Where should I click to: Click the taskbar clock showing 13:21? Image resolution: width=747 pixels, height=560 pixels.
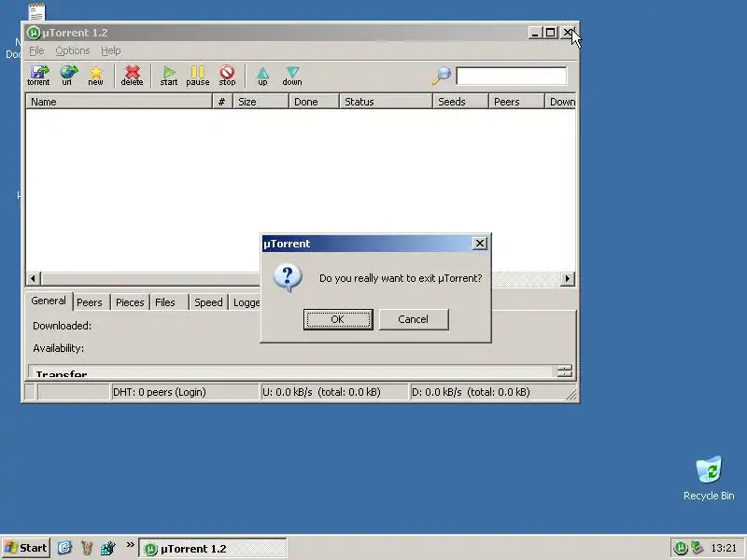pos(724,548)
